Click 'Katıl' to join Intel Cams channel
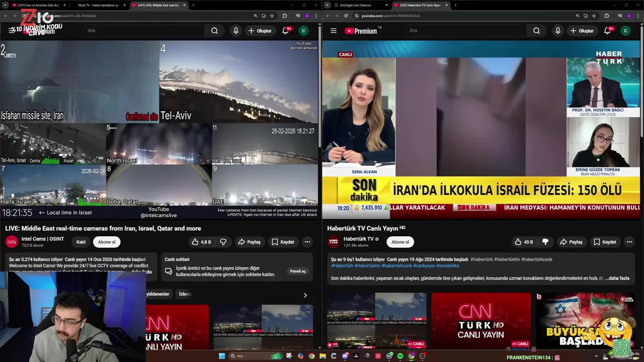Screen dimensions: 644x362 coord(80,242)
